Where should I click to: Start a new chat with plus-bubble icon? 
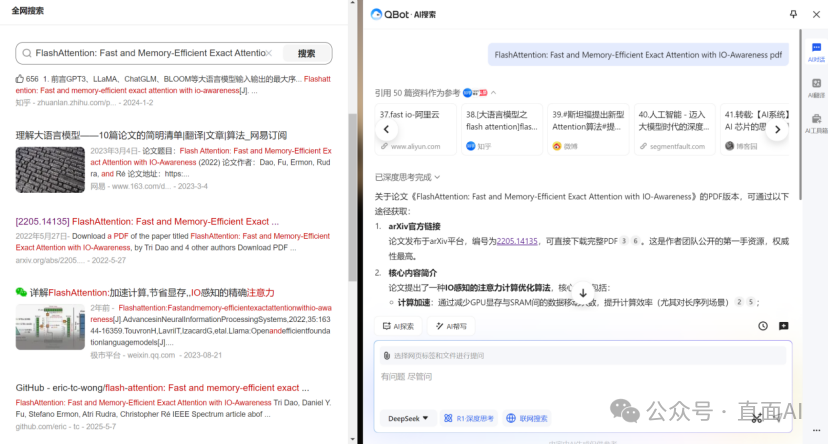(x=784, y=326)
